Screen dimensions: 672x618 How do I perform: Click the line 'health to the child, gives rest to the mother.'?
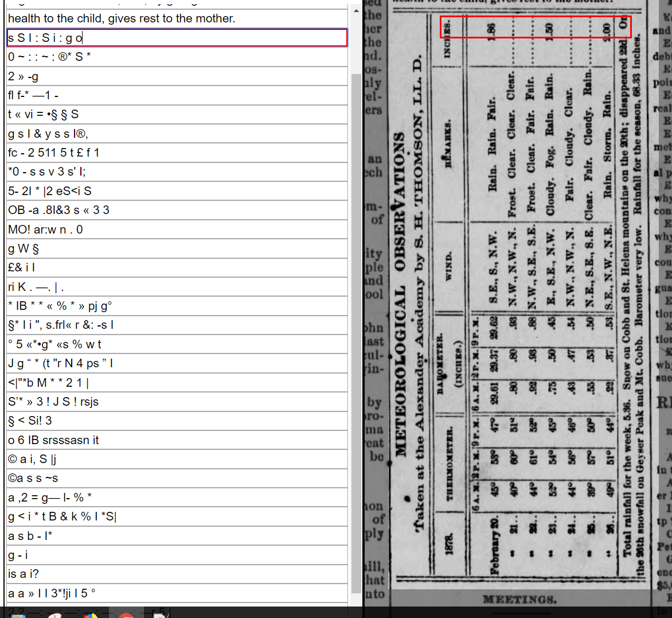click(x=177, y=18)
